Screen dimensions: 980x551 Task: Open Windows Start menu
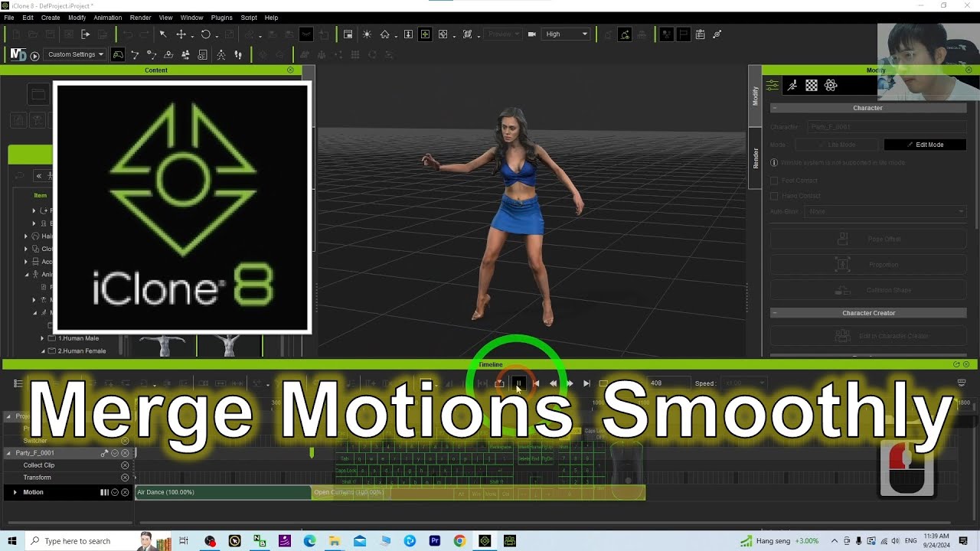[x=12, y=541]
